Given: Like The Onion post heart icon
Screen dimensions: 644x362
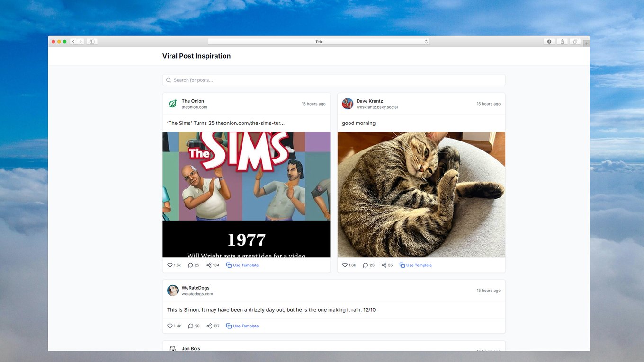Looking at the screenshot, I should coord(170,265).
